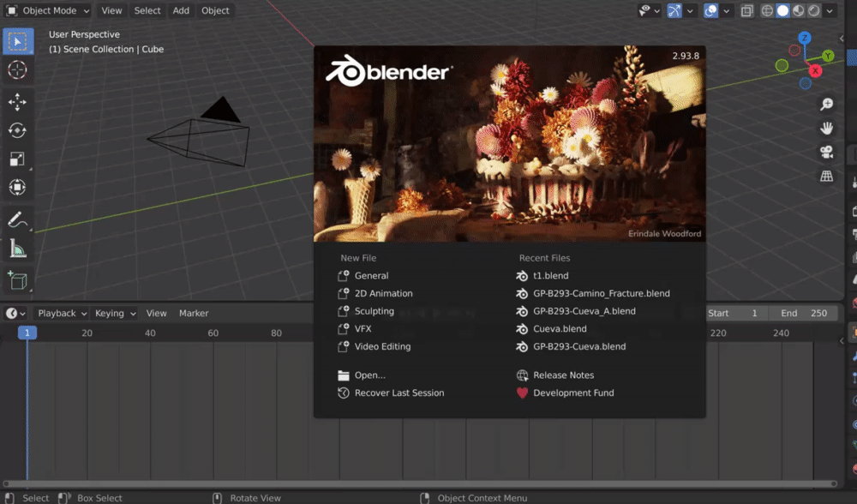
Task: Select the Transform tool
Action: click(x=17, y=187)
